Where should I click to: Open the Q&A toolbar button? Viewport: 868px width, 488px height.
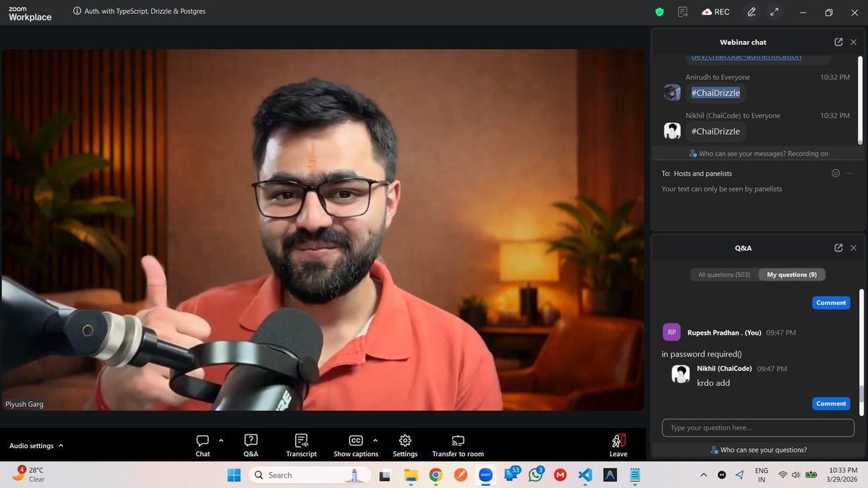[251, 445]
